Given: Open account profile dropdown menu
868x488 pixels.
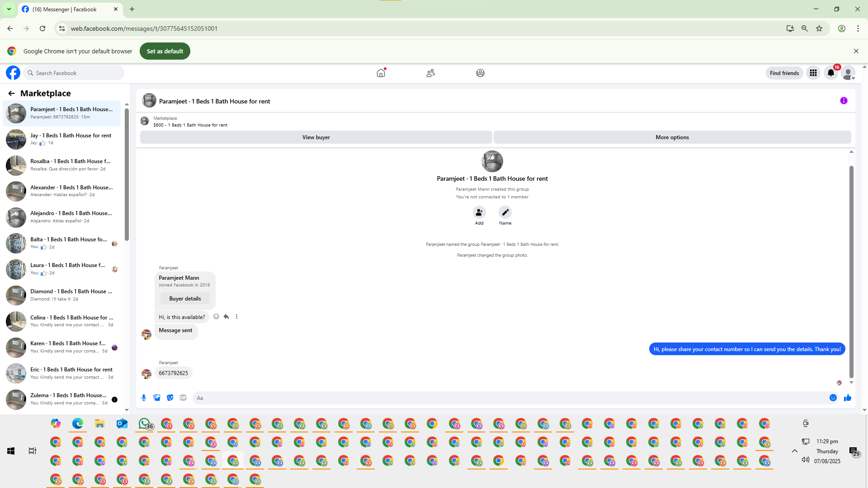Looking at the screenshot, I should click(848, 73).
